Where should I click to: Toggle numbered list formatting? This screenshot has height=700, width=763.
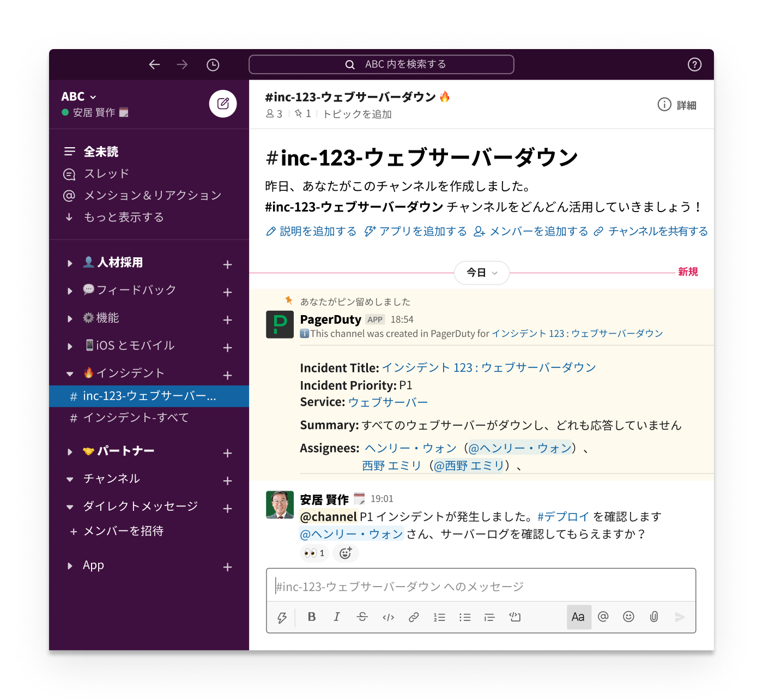tap(439, 617)
